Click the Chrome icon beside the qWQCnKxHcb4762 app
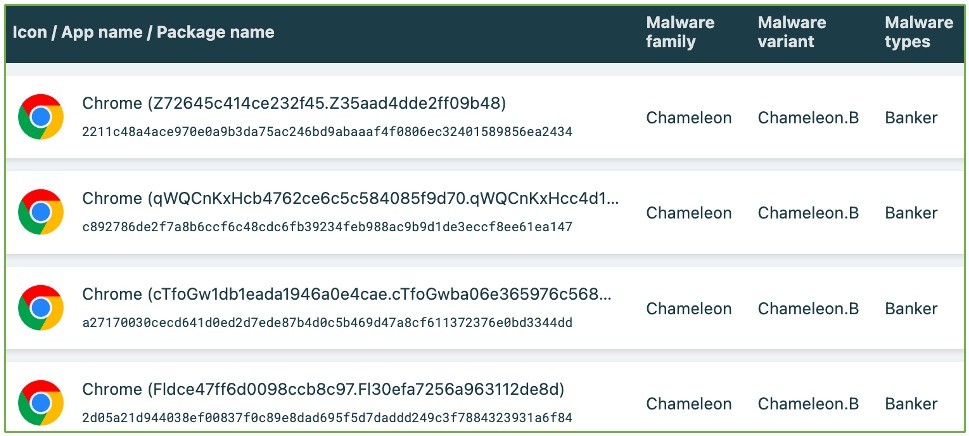 tap(41, 212)
